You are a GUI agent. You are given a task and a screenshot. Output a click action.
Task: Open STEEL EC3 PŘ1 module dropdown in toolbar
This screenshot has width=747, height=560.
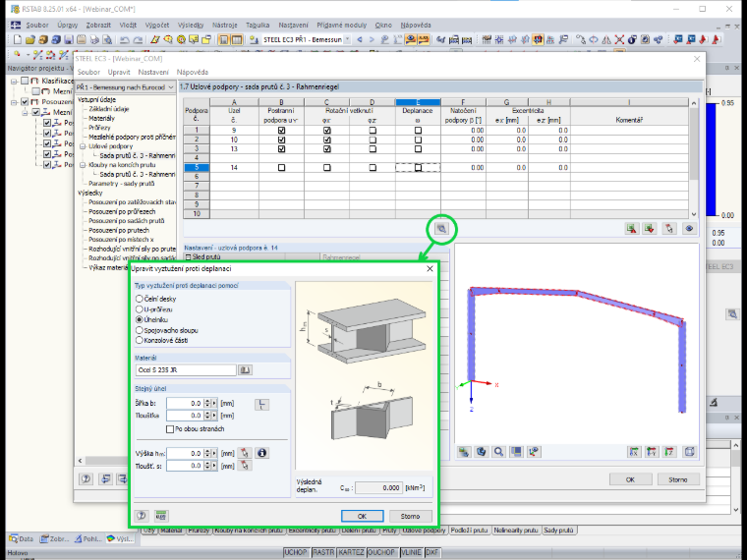point(347,39)
